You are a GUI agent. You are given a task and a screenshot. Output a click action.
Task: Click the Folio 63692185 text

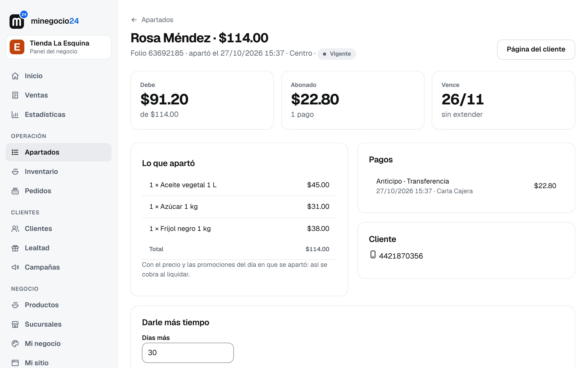pyautogui.click(x=157, y=53)
